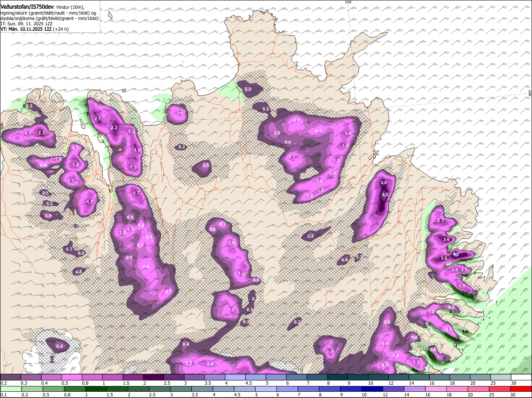532x398 pixels.
Task: Click the '(+24 h)' forecast offset text
Action: tap(61, 29)
